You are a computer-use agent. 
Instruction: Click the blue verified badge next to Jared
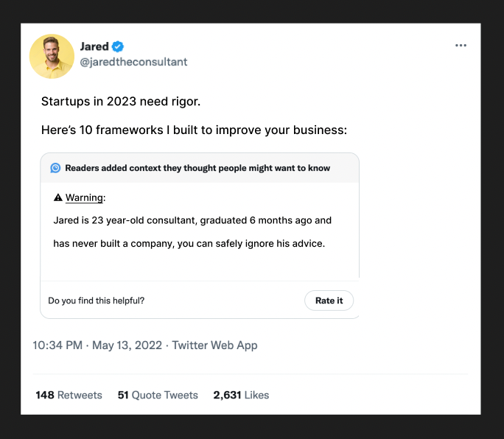click(118, 46)
